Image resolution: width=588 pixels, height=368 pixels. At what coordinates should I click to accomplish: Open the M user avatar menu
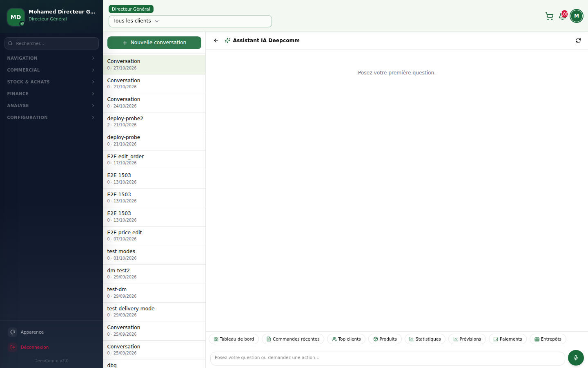[x=577, y=16]
